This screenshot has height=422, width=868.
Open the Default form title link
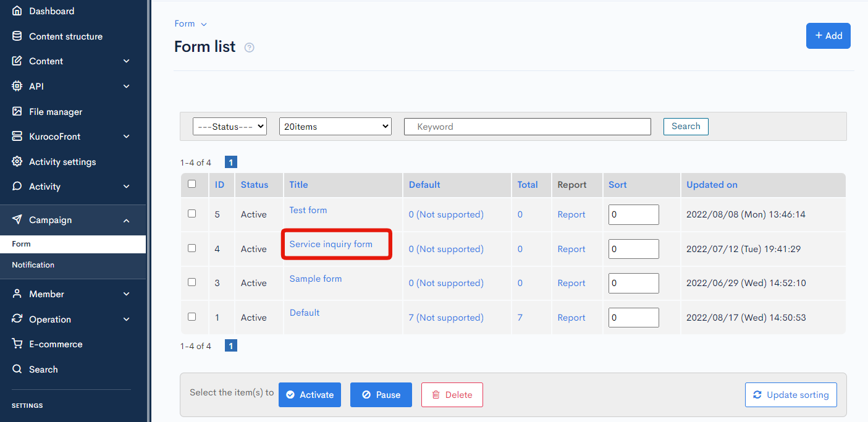point(305,313)
